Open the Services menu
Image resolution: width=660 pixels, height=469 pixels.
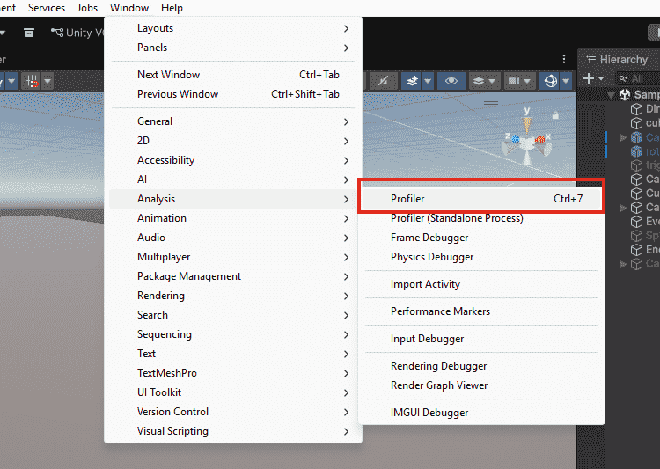click(46, 8)
